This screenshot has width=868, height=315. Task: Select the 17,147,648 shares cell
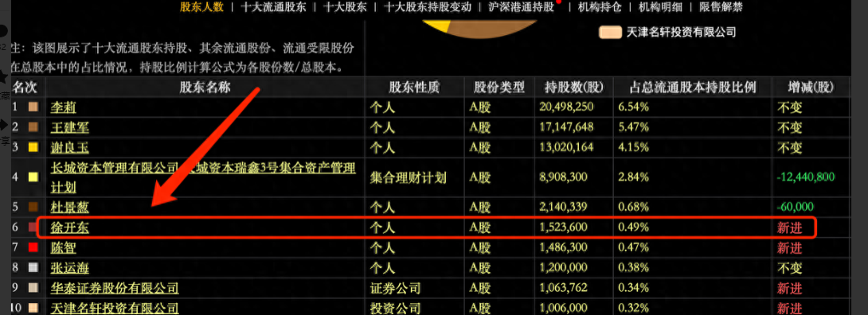pos(566,127)
